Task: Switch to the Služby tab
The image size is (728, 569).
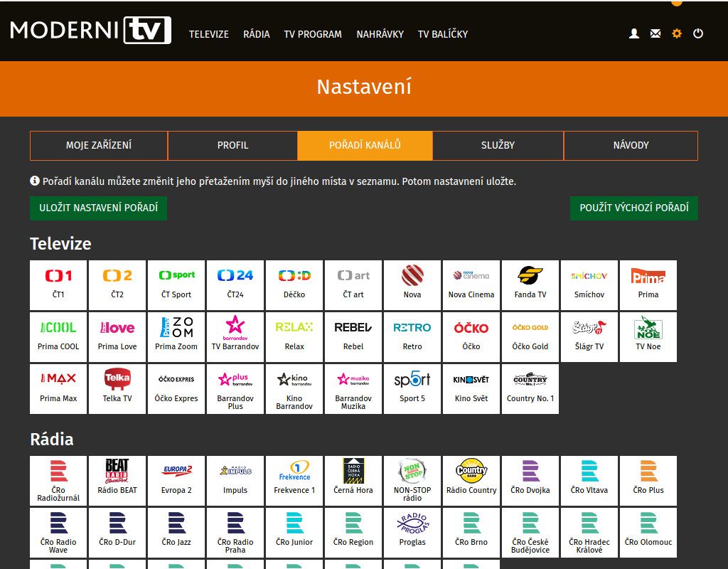Action: click(498, 146)
